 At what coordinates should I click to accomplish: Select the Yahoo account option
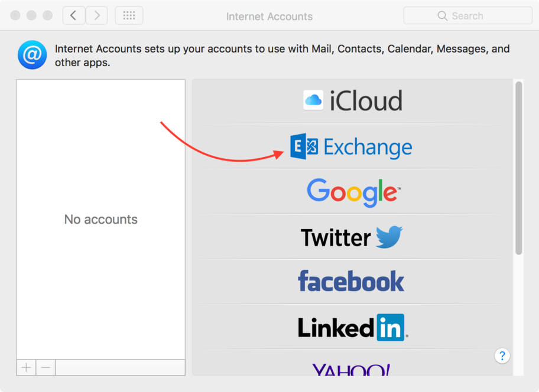point(351,369)
